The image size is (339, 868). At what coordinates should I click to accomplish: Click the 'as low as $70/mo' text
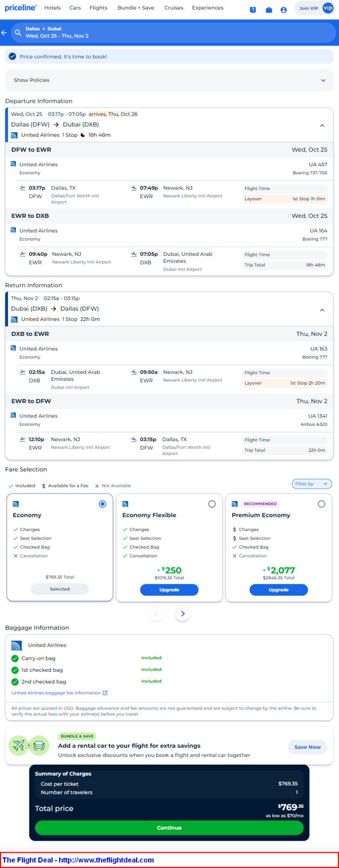click(x=284, y=816)
